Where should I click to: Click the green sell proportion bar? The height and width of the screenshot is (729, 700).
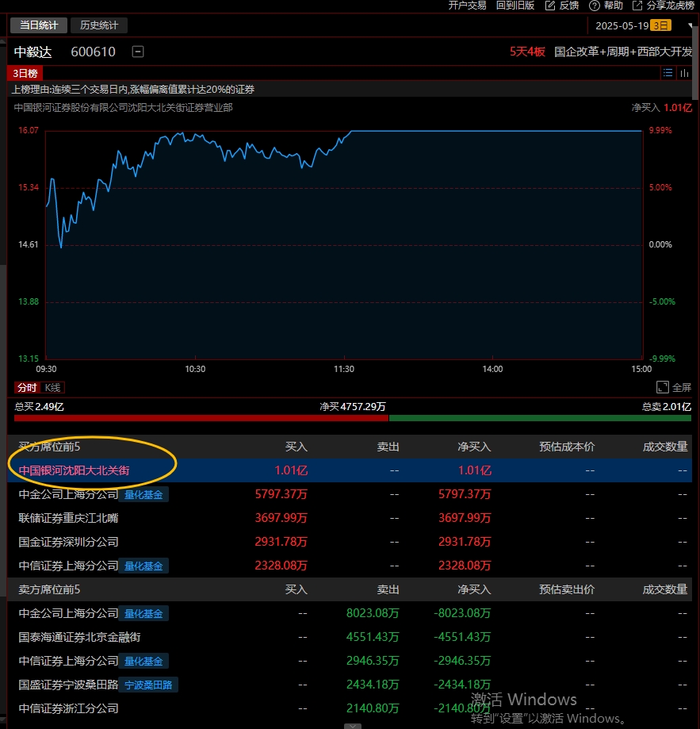(540, 418)
